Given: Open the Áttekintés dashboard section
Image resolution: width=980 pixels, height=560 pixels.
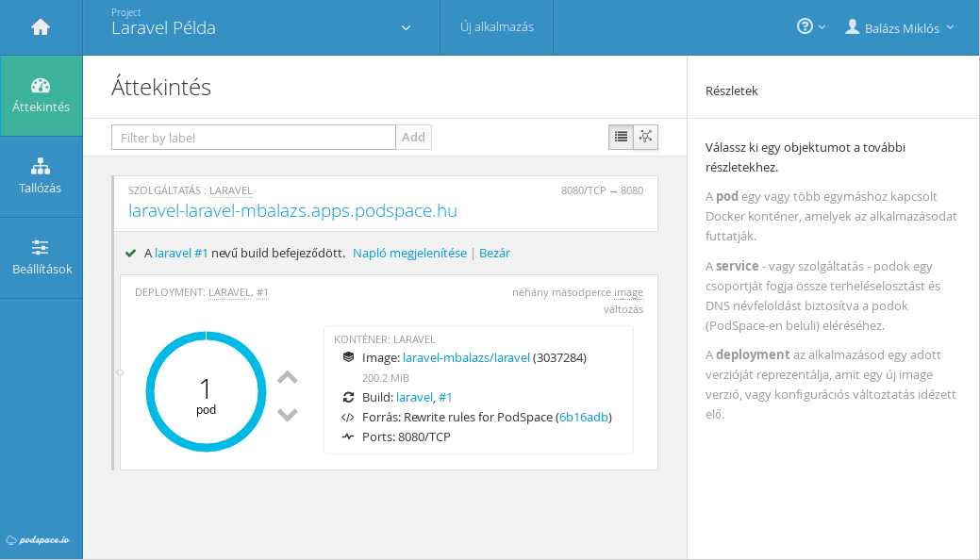Looking at the screenshot, I should pyautogui.click(x=42, y=95).
